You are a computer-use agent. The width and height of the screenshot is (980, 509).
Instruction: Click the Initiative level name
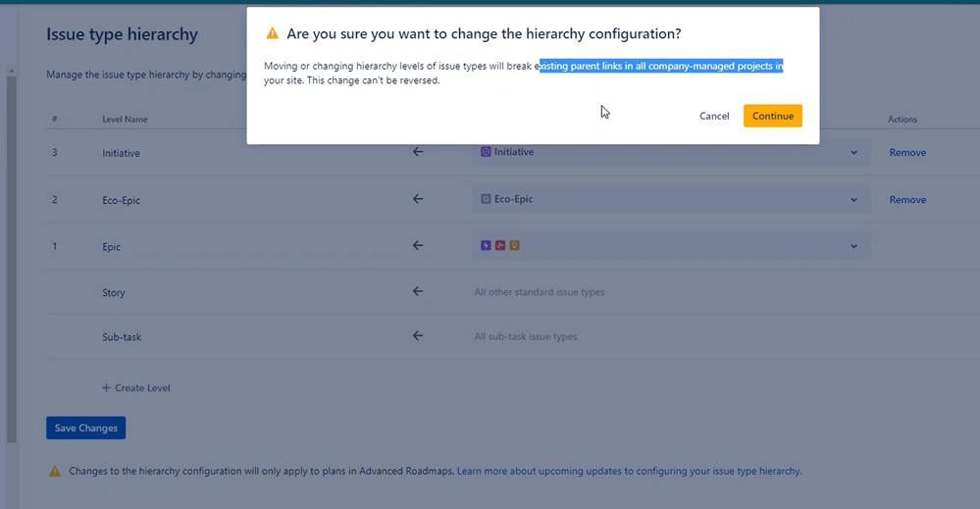click(122, 153)
